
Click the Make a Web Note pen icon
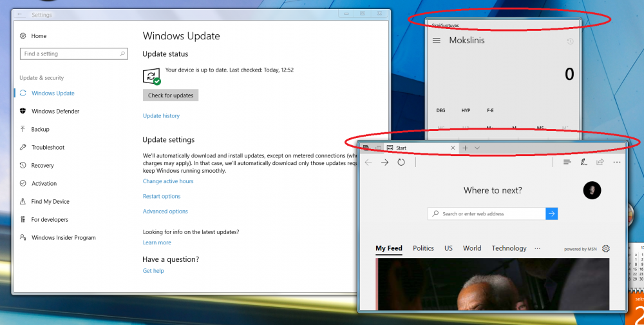tap(583, 162)
